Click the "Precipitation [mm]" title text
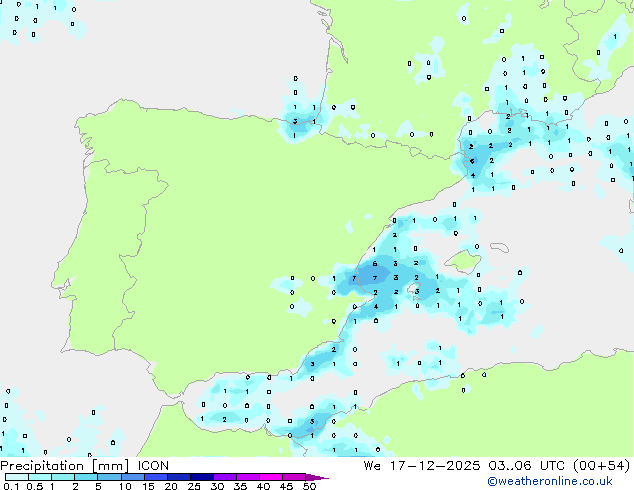 point(65,466)
